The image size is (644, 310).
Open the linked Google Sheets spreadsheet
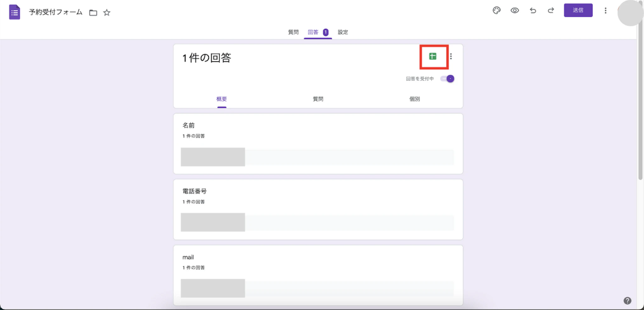[434, 56]
